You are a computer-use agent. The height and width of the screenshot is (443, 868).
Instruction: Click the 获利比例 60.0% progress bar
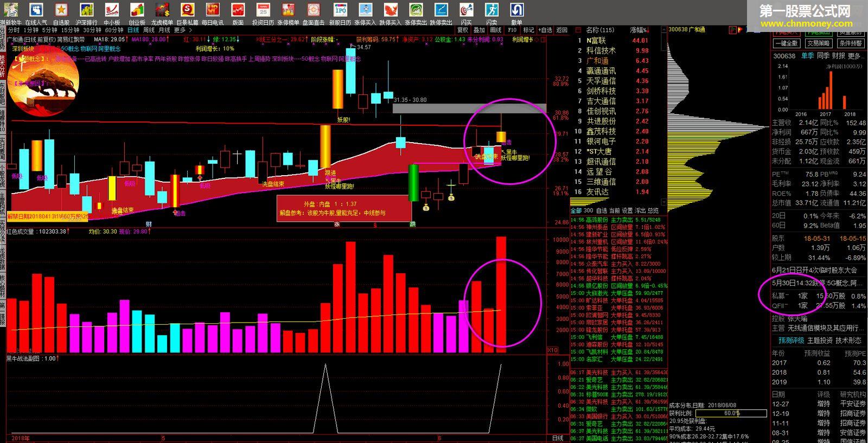tap(732, 413)
